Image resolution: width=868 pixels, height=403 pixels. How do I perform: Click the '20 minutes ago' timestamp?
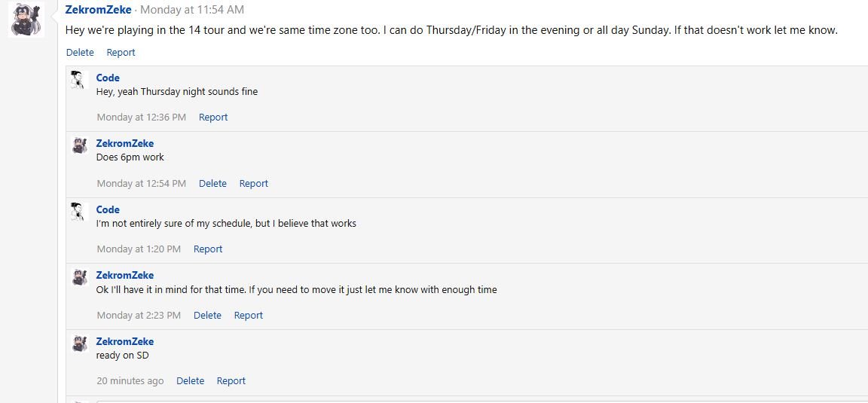click(x=130, y=380)
